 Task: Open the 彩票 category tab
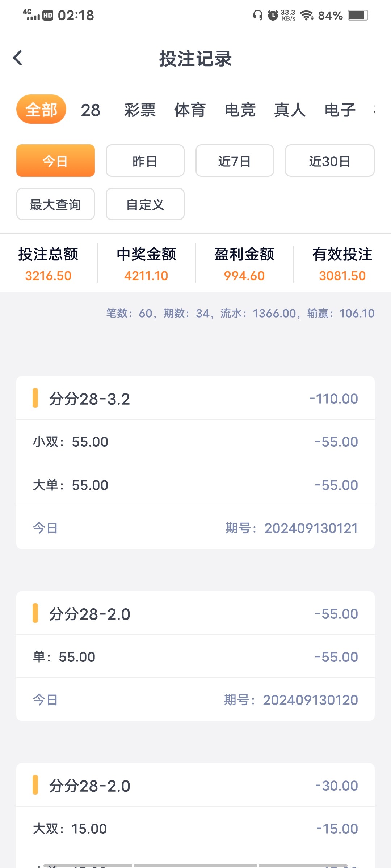pyautogui.click(x=140, y=110)
